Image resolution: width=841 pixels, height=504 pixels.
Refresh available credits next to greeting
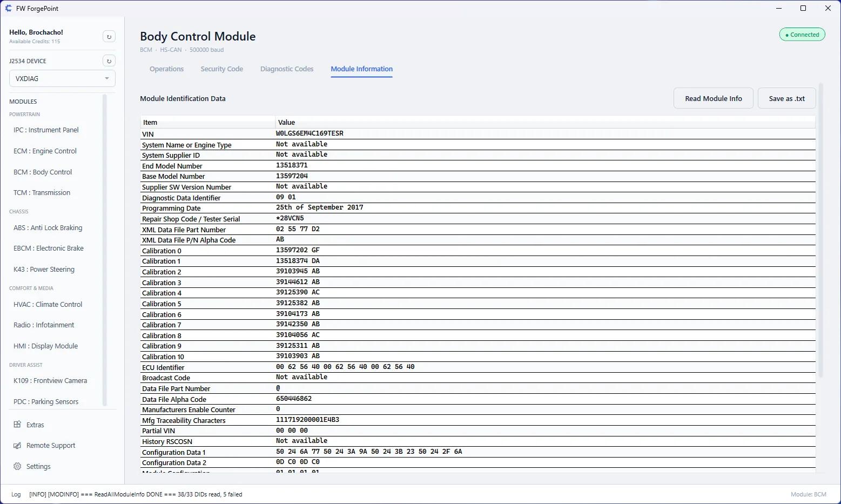point(109,37)
